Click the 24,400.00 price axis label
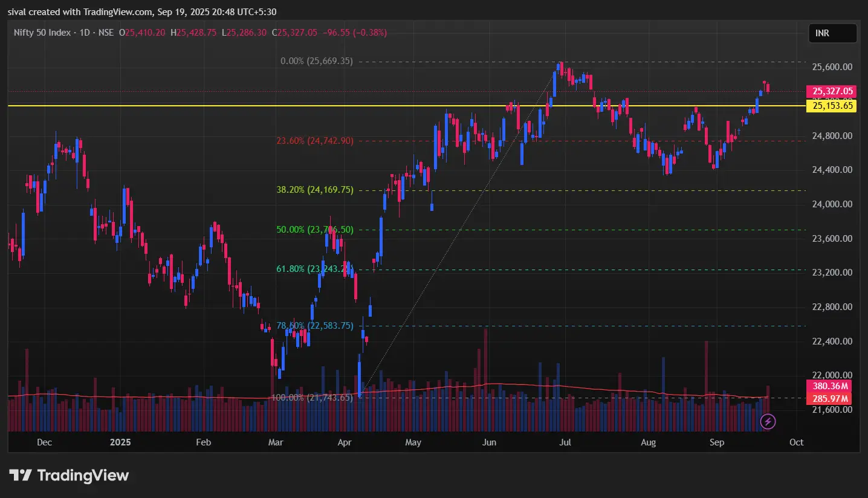 [832, 170]
